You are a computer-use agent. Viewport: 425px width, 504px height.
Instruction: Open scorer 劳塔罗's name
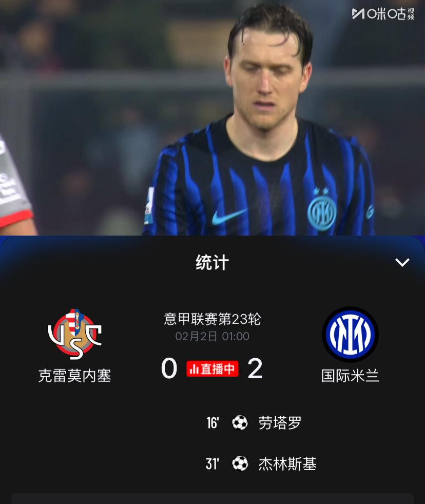(x=280, y=423)
